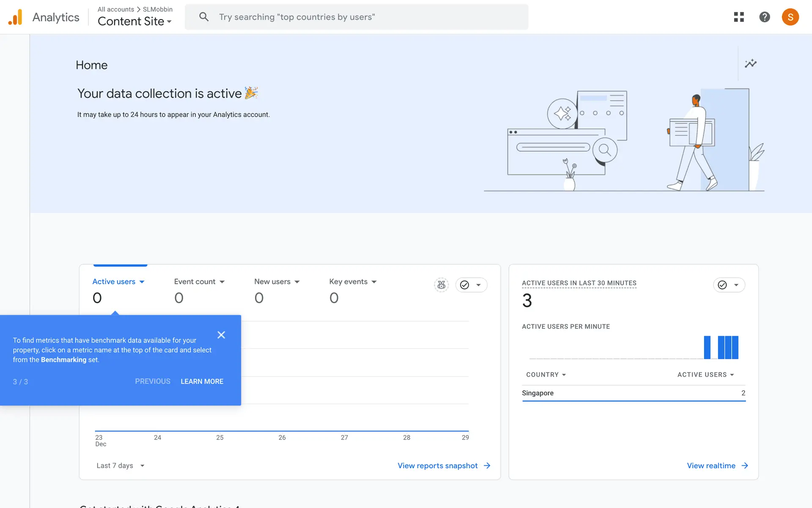Image resolution: width=812 pixels, height=508 pixels.
Task: Close the benchmarking tooltip with X
Action: click(221, 335)
